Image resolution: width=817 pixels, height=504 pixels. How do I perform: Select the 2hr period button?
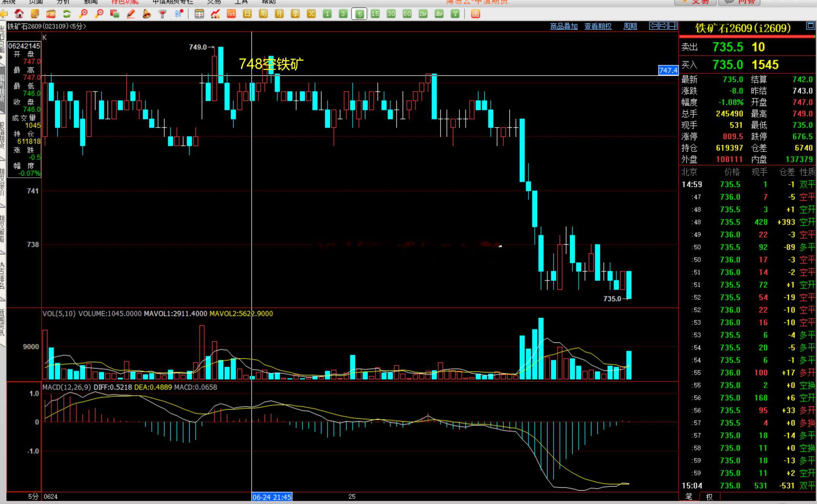click(x=423, y=14)
